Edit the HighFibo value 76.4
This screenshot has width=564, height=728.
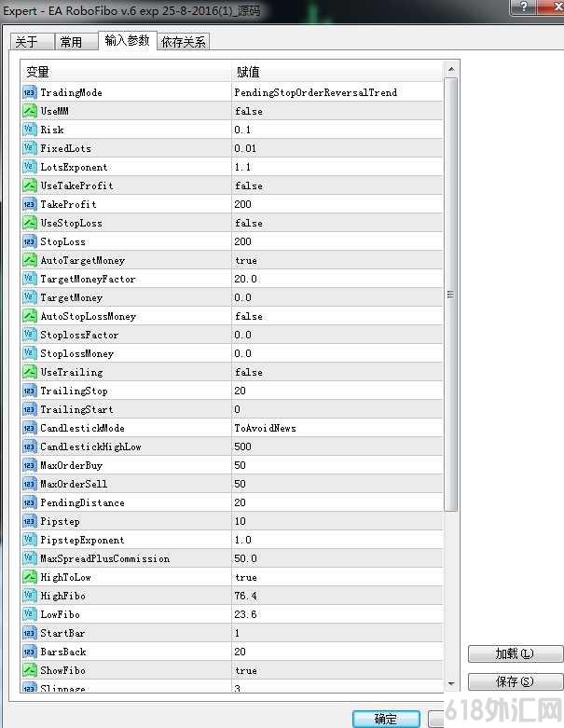pos(245,596)
